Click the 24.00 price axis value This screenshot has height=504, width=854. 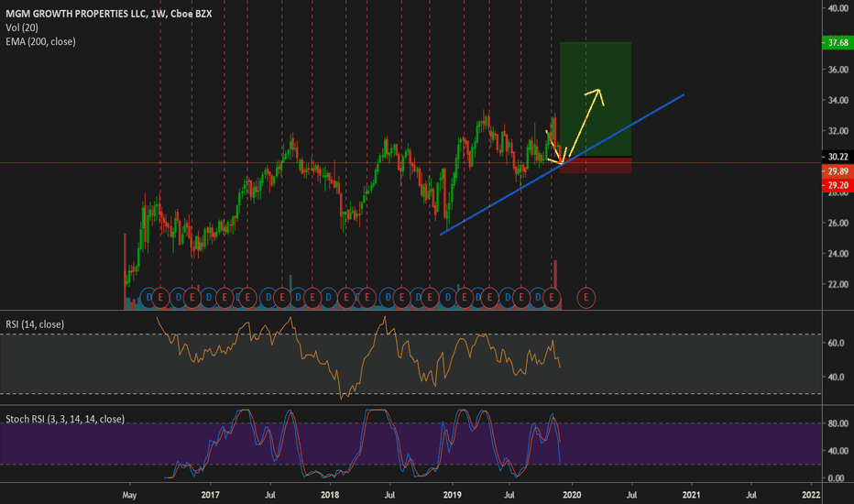838,253
